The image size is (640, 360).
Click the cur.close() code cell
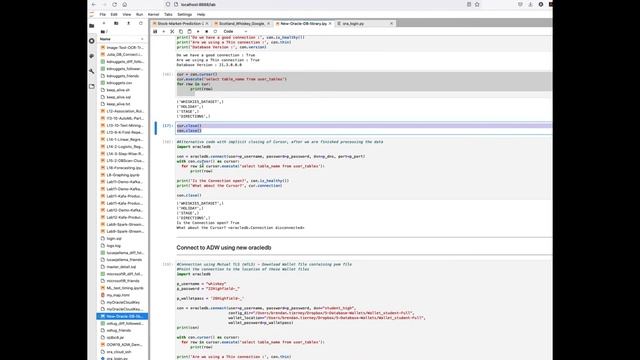point(363,128)
